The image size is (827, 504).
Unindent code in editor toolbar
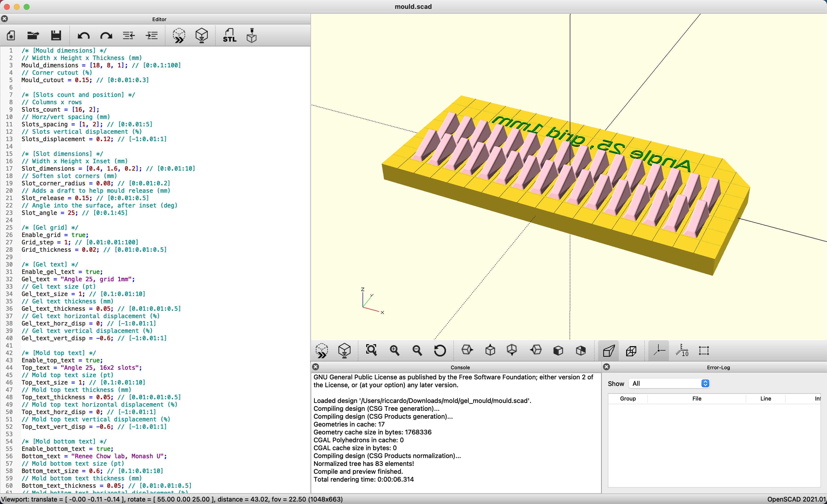(x=128, y=35)
